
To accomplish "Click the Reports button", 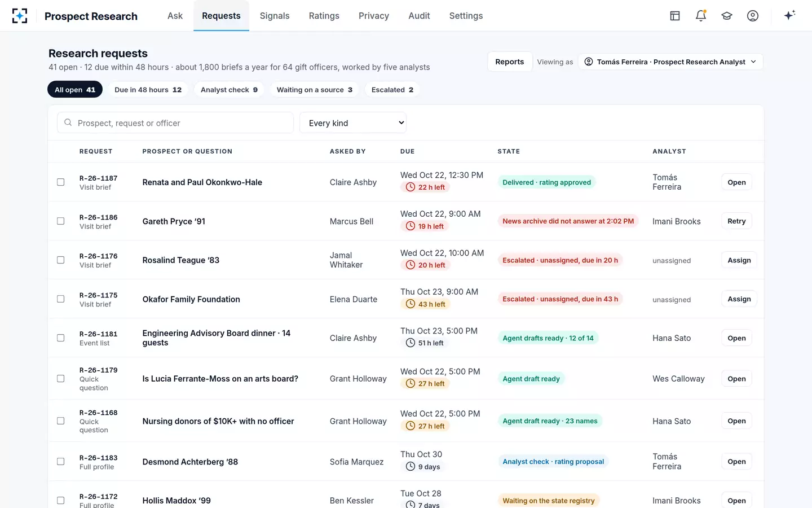I will tap(510, 62).
